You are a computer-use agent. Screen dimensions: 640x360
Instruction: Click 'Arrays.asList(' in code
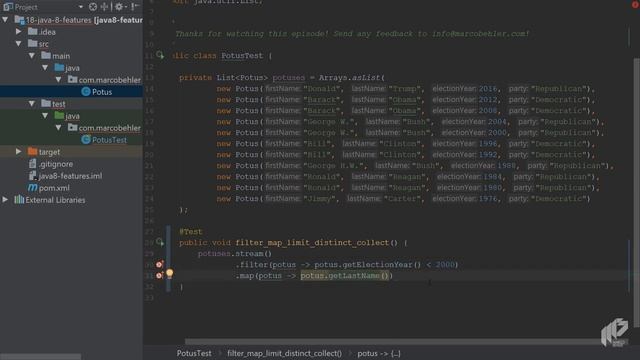352,77
